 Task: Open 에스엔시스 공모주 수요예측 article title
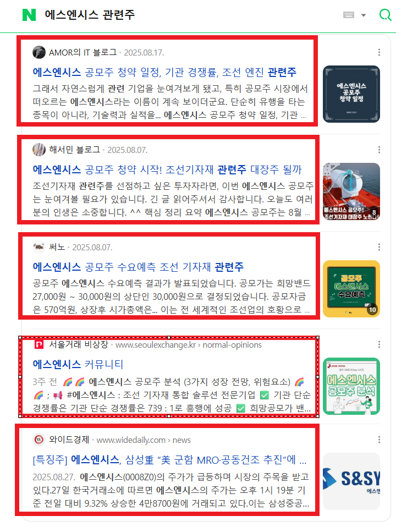138,267
